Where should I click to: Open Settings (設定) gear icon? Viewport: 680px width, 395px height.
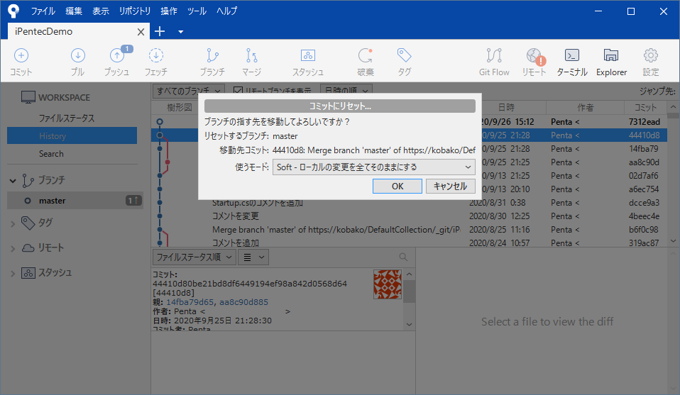tap(651, 55)
